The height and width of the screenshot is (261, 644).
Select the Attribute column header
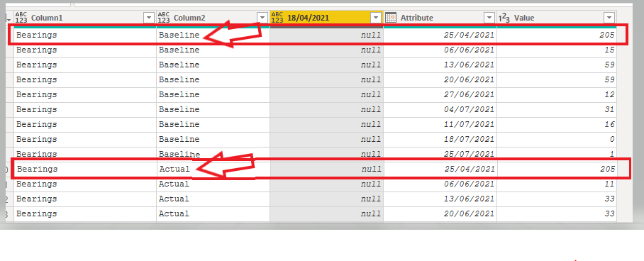(x=440, y=18)
